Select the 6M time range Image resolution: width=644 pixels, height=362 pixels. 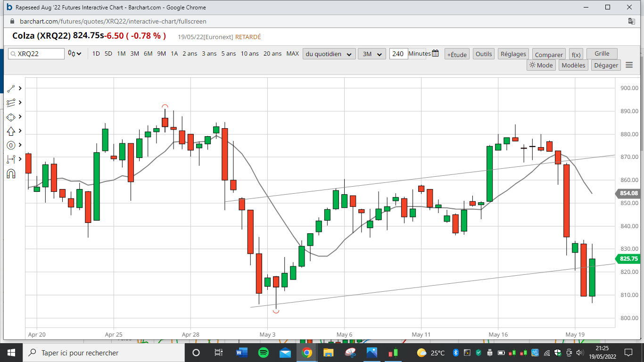(x=148, y=54)
